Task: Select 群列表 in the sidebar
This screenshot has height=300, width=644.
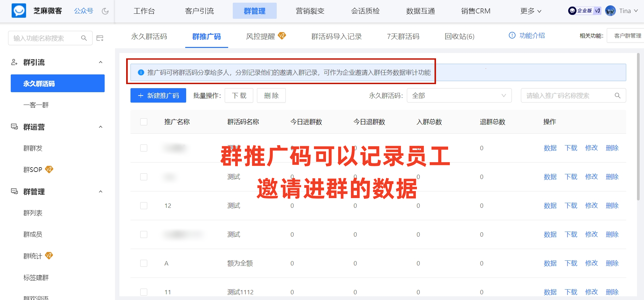Action: tap(33, 213)
